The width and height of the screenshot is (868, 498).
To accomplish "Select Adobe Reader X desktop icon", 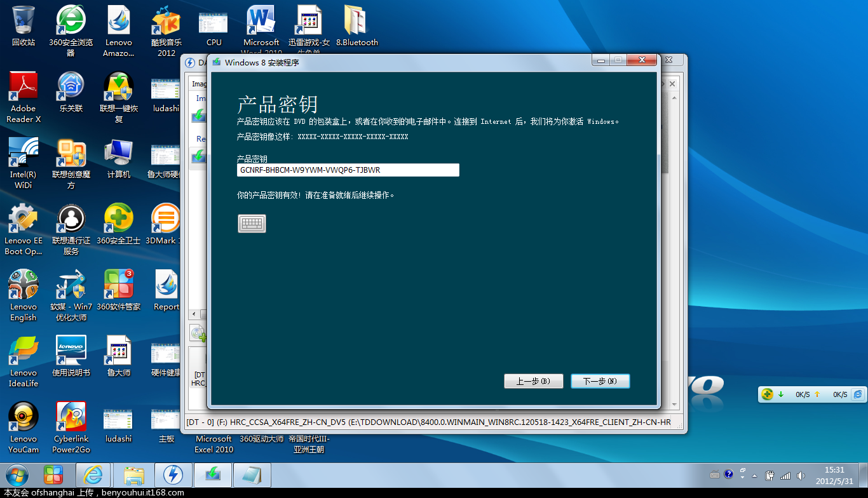I will coord(24,97).
